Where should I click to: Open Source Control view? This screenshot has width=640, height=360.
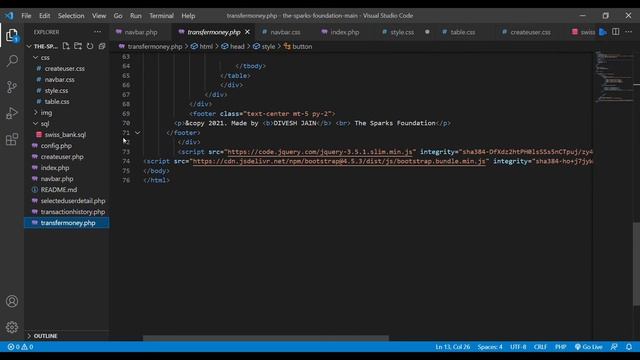pyautogui.click(x=12, y=87)
